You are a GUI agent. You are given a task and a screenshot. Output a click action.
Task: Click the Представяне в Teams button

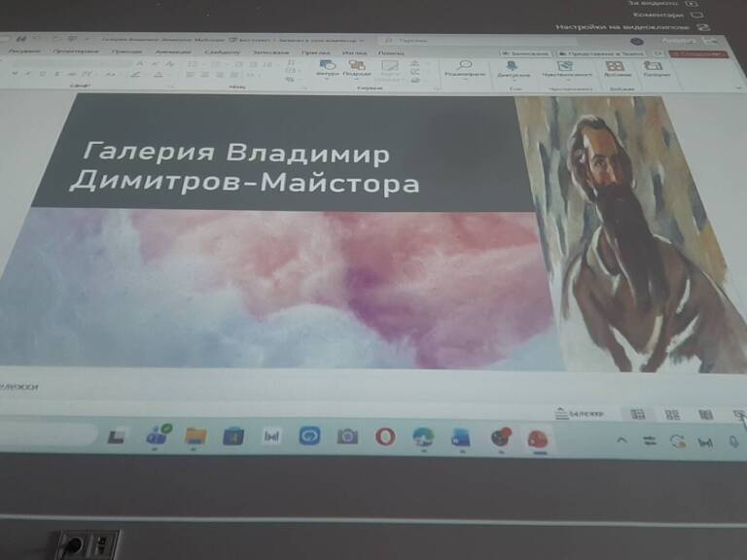(601, 53)
